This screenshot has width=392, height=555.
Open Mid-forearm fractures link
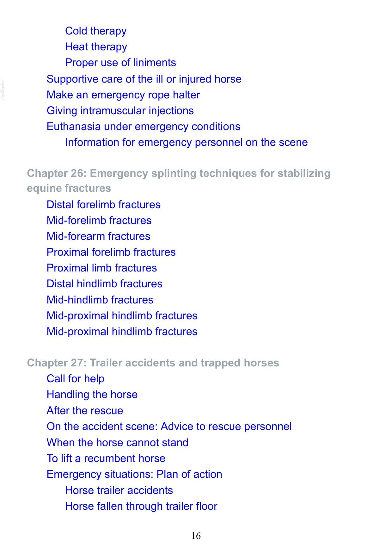(98, 236)
